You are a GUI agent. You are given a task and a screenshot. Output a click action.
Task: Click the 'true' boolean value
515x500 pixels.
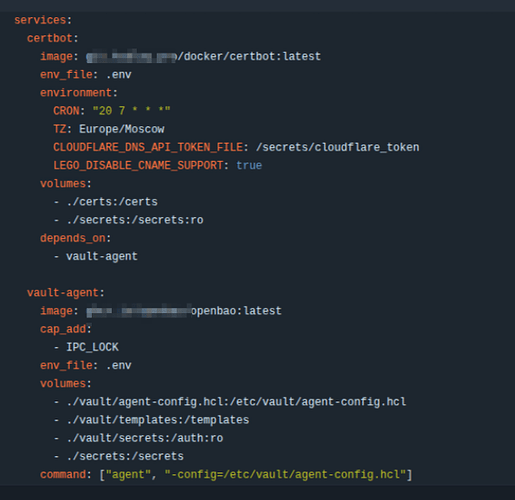tap(249, 165)
